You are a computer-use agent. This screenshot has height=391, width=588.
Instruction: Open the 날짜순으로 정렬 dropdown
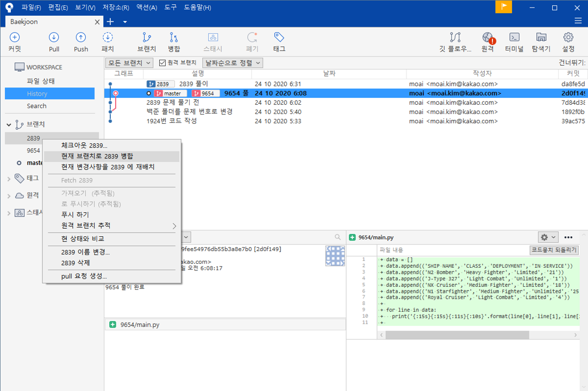coord(233,62)
